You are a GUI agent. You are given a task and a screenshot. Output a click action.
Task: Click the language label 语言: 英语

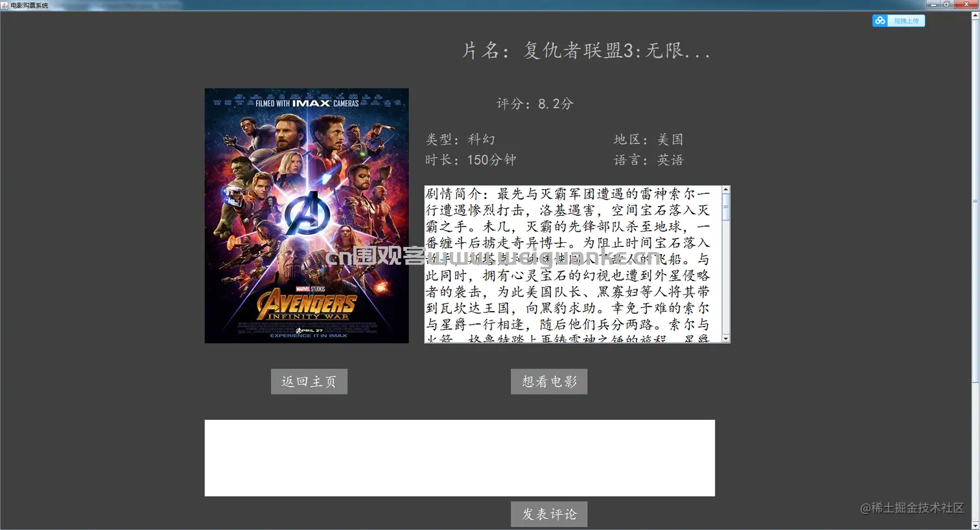click(649, 160)
